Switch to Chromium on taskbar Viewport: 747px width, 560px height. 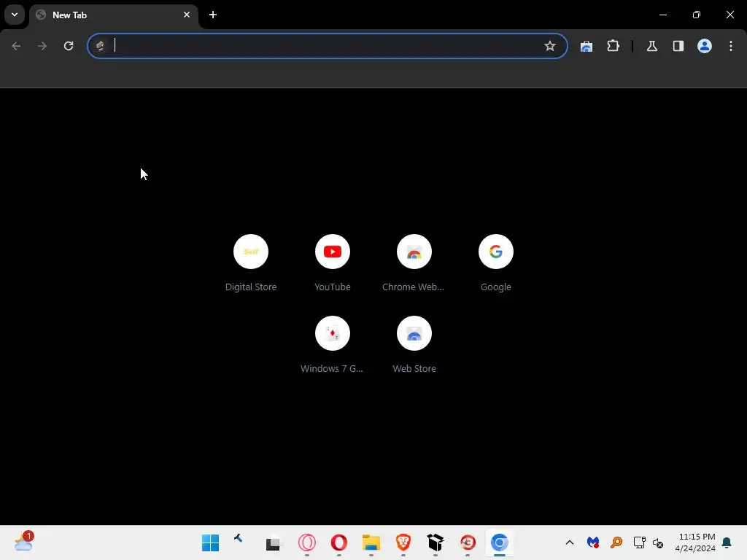point(499,542)
